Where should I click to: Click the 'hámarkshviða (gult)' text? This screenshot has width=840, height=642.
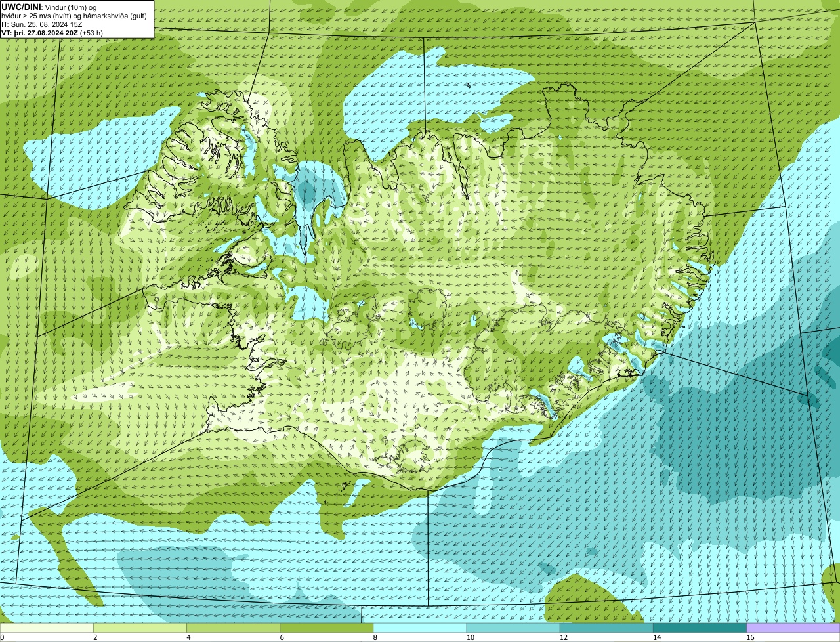point(115,16)
